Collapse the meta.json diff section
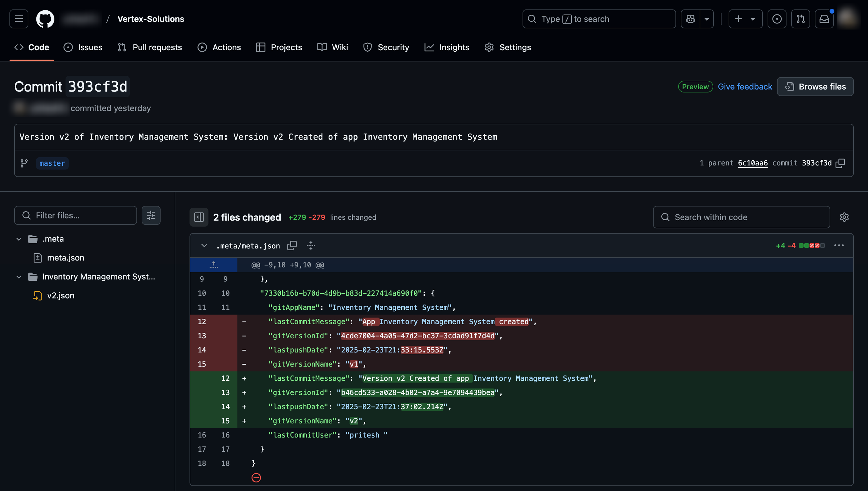The width and height of the screenshot is (868, 491). [x=204, y=246]
